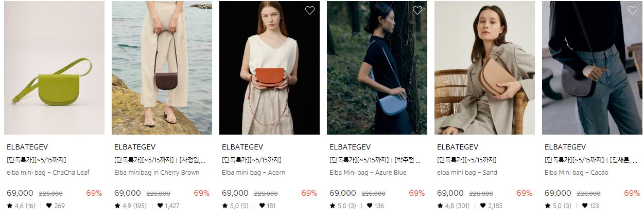Click heart icon on Cacao bag photo
Viewport: 644px width, 224px height.
633,10
